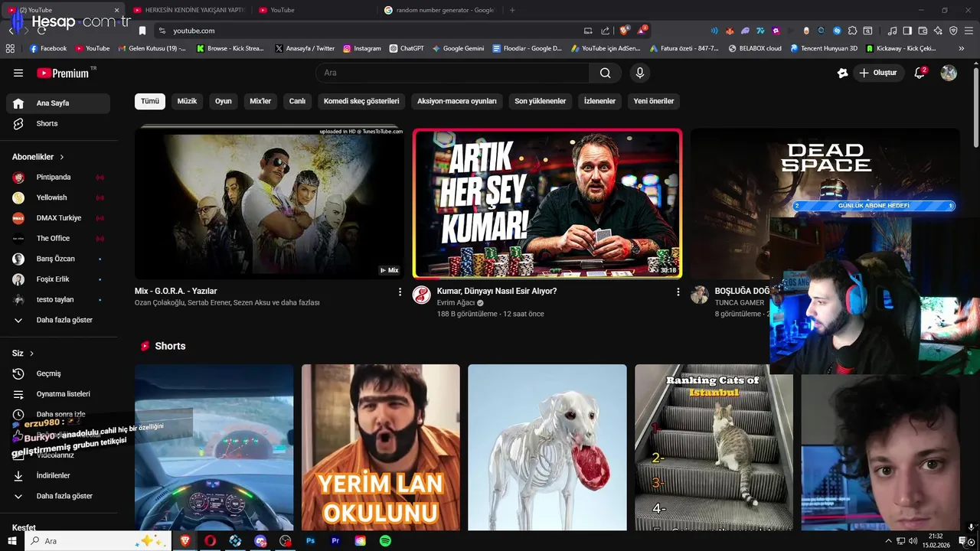Open Barış Özcan subscription channel
The height and width of the screenshot is (551, 980).
point(58,259)
